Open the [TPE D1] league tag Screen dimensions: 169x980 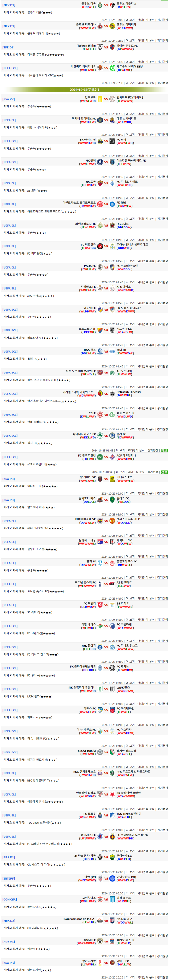coord(8,48)
